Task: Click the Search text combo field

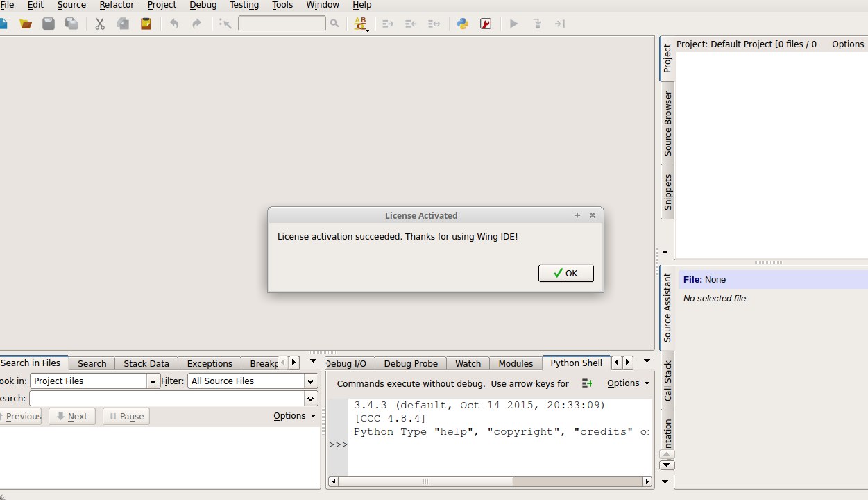Action: (173, 398)
